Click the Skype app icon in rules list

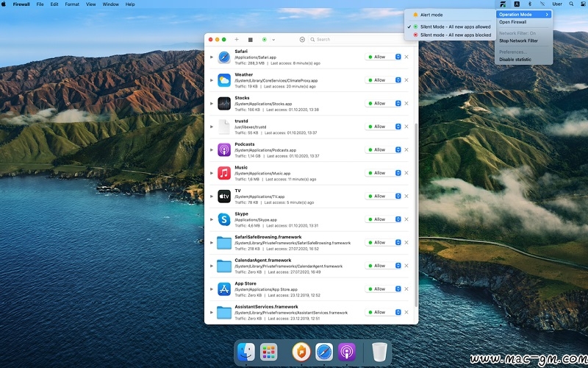[224, 219]
